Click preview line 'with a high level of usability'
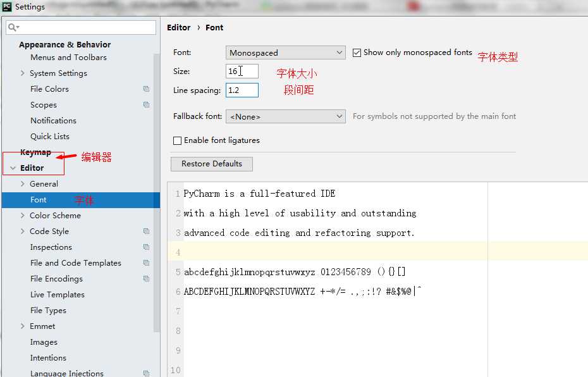 point(300,213)
